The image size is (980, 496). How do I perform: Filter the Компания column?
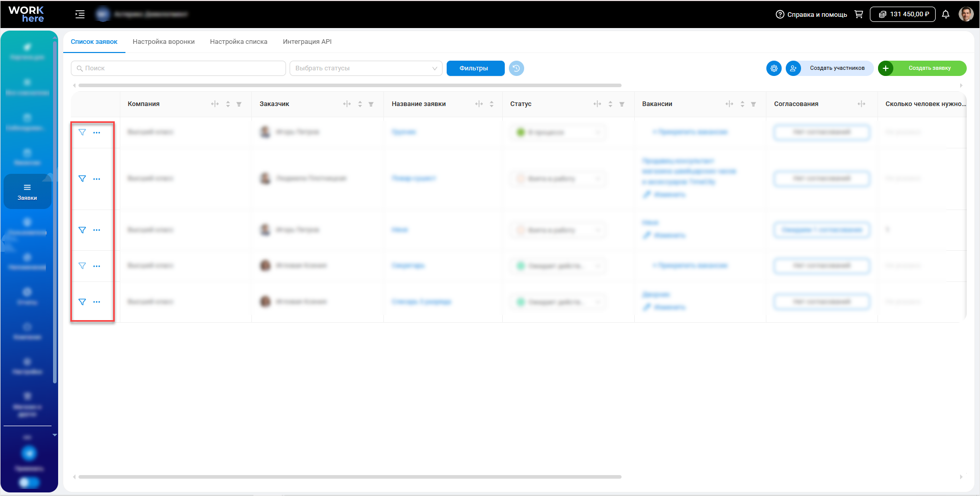coord(239,104)
